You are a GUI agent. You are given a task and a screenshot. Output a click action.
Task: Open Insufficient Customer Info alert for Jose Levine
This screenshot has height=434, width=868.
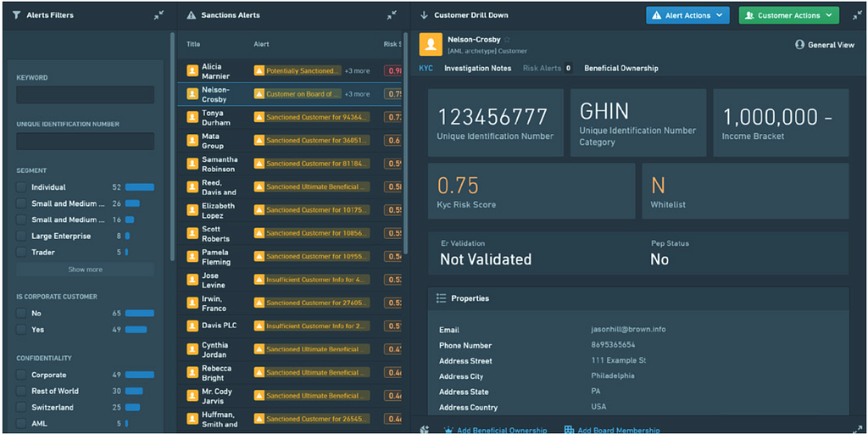click(312, 280)
